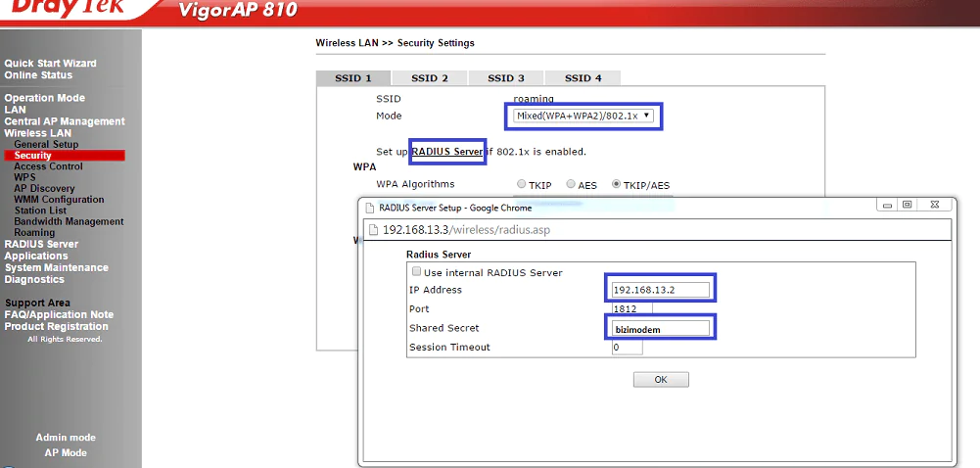Open Operation Mode settings
The width and height of the screenshot is (980, 468).
[x=44, y=98]
